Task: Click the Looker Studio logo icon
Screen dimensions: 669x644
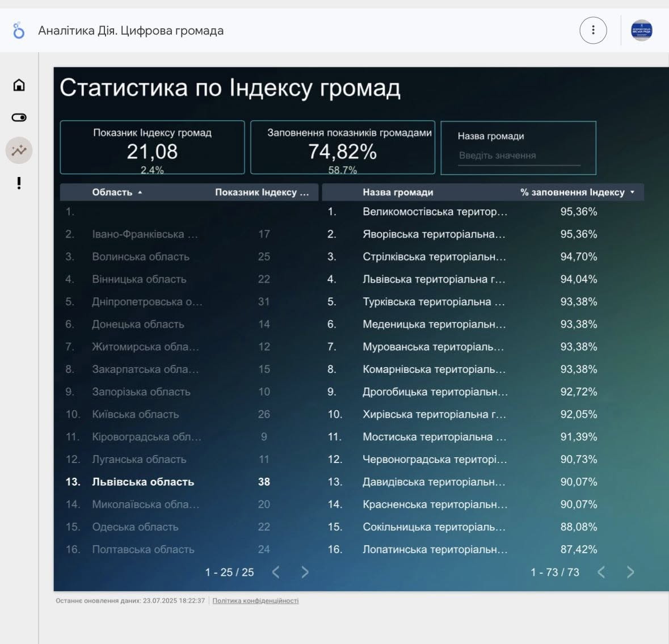Action: 19,31
